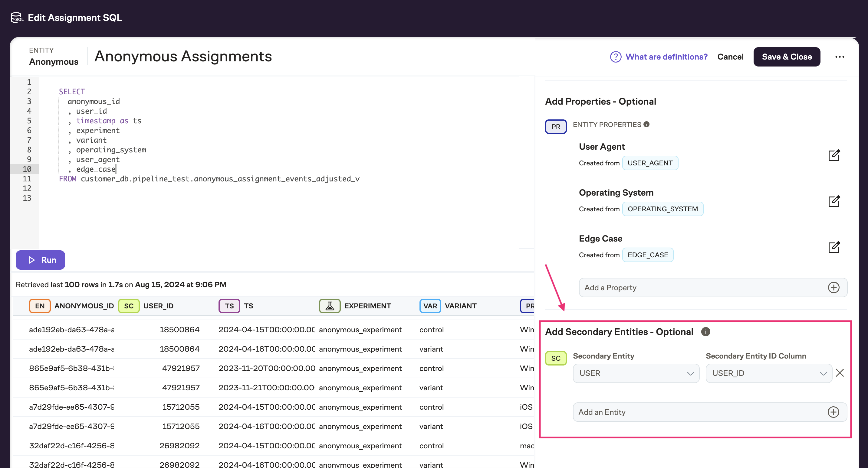
Task: Run the SQL query
Action: pos(41,260)
